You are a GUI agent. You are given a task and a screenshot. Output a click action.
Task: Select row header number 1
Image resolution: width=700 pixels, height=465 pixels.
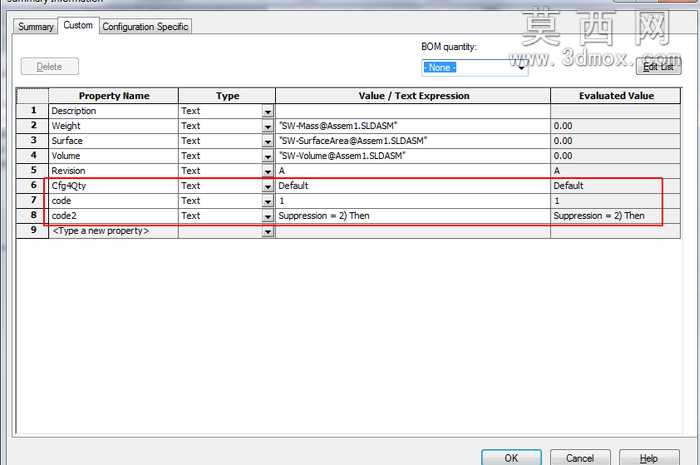click(33, 111)
